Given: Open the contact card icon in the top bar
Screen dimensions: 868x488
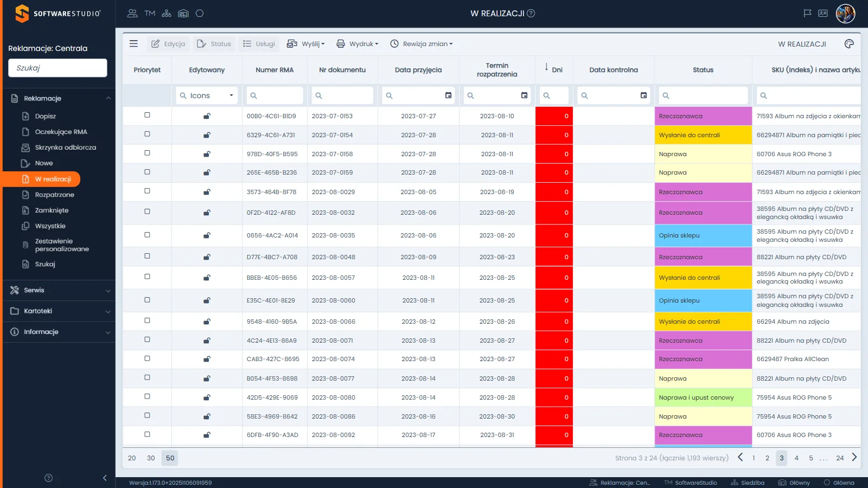Looking at the screenshot, I should pyautogui.click(x=823, y=14).
